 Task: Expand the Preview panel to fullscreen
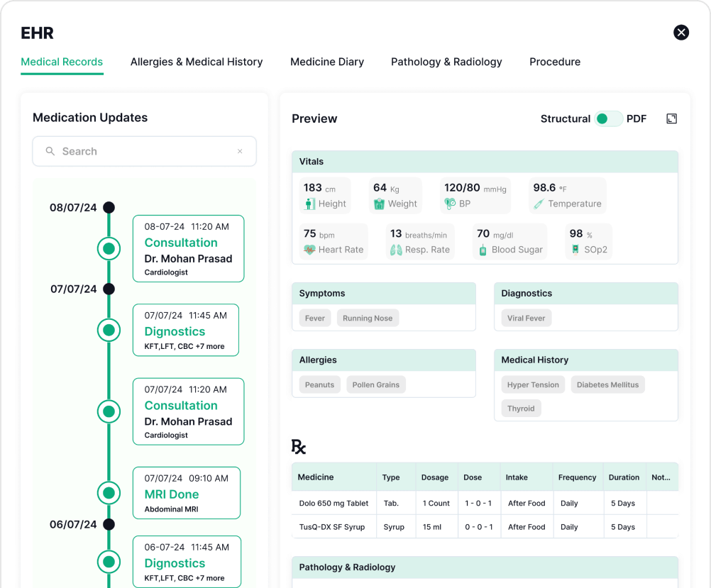(x=671, y=118)
